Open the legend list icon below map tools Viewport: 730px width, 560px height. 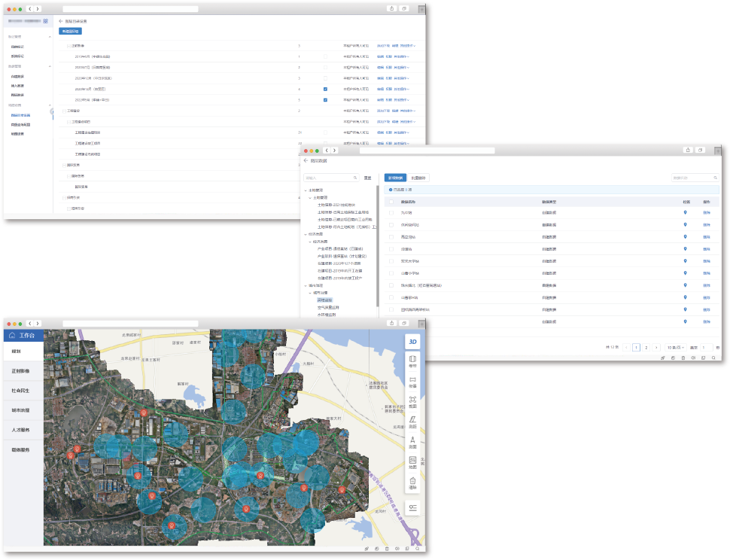[412, 507]
